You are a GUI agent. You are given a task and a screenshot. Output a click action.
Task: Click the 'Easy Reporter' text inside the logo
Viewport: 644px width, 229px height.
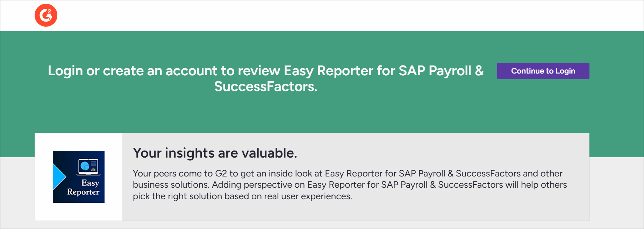click(84, 187)
